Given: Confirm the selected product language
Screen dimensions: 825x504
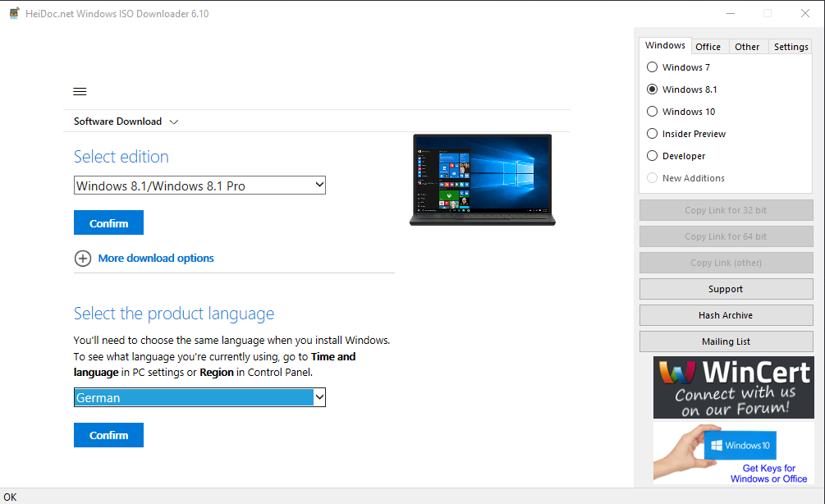Looking at the screenshot, I should coord(108,435).
